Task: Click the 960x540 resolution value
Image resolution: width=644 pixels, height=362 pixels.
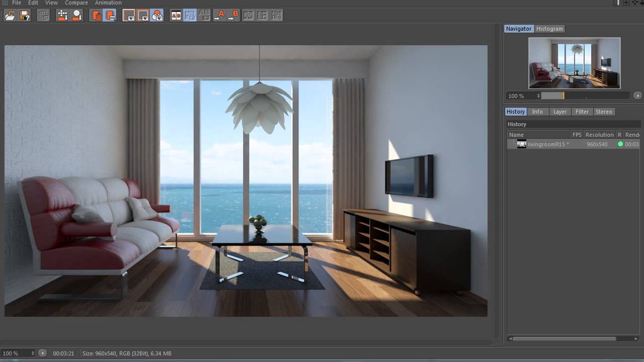Action: (597, 144)
